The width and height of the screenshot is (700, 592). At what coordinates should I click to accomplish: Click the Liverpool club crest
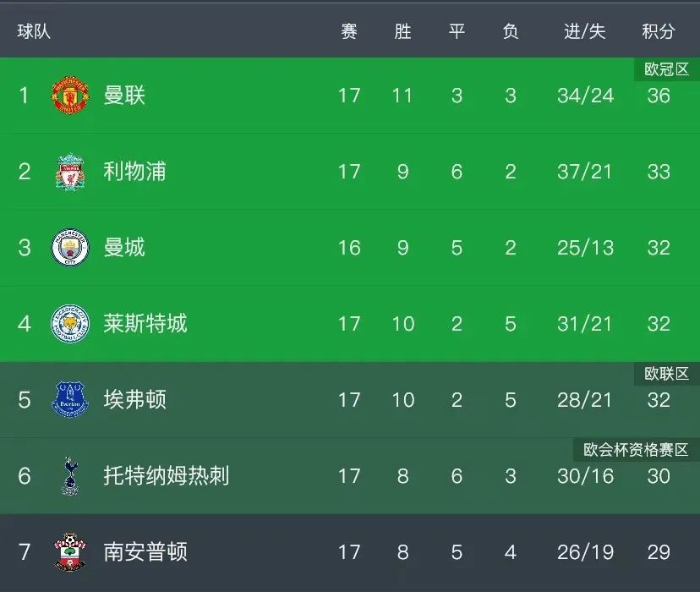70,172
